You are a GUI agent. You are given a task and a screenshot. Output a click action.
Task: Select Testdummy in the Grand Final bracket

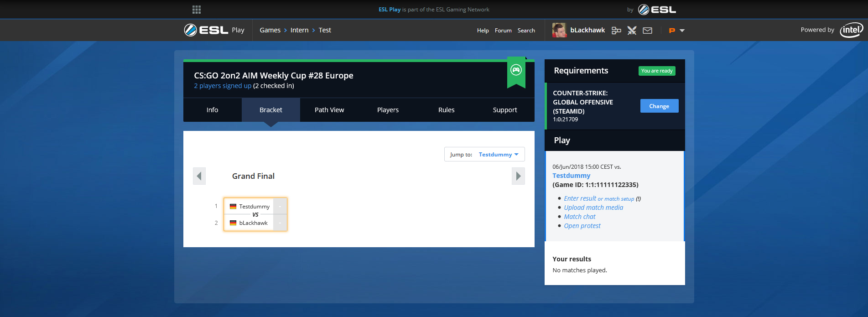(255, 207)
